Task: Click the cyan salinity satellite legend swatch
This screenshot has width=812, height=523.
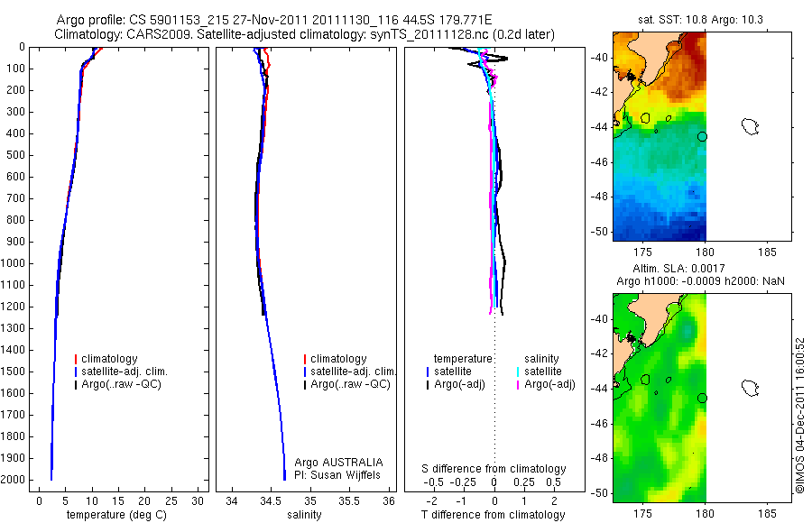Action: pos(518,372)
